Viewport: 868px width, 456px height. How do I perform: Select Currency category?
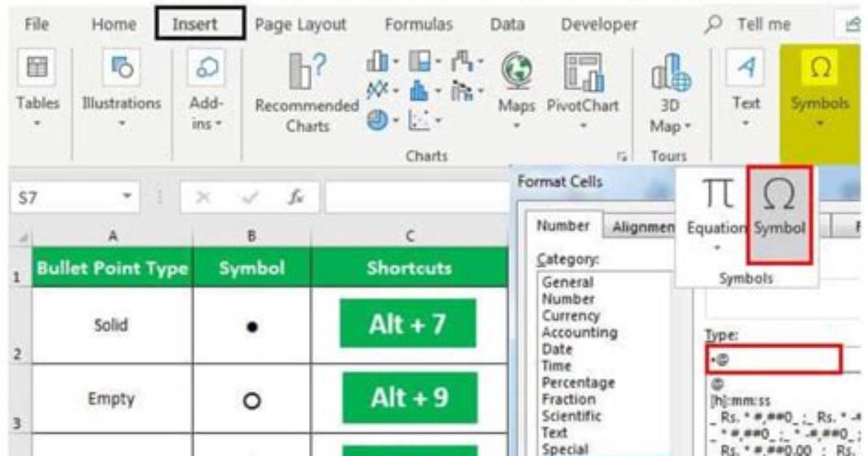570,316
